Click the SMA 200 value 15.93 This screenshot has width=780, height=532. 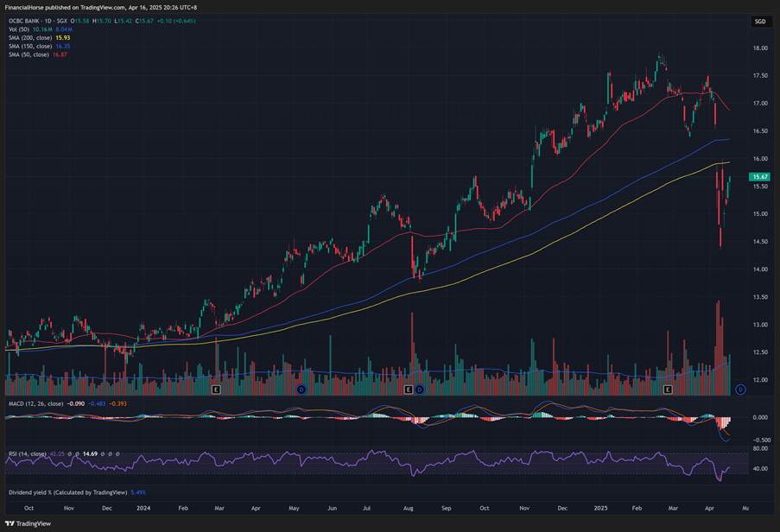pyautogui.click(x=63, y=38)
